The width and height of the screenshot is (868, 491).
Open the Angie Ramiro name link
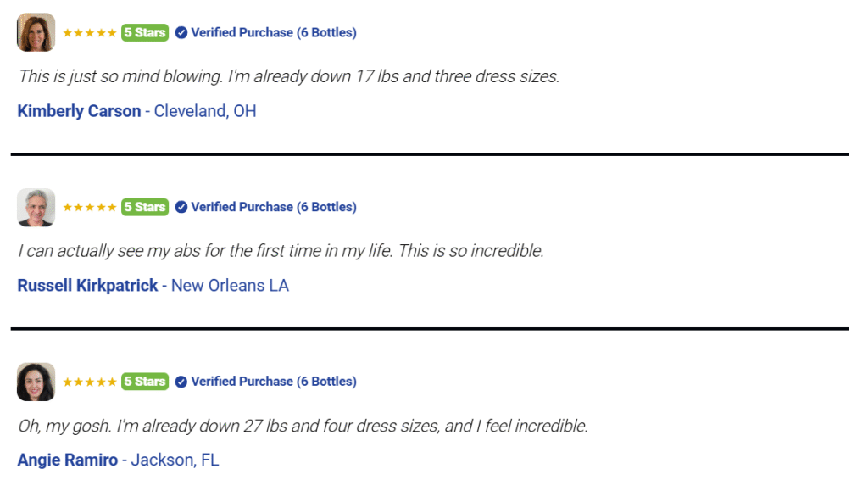pos(68,460)
